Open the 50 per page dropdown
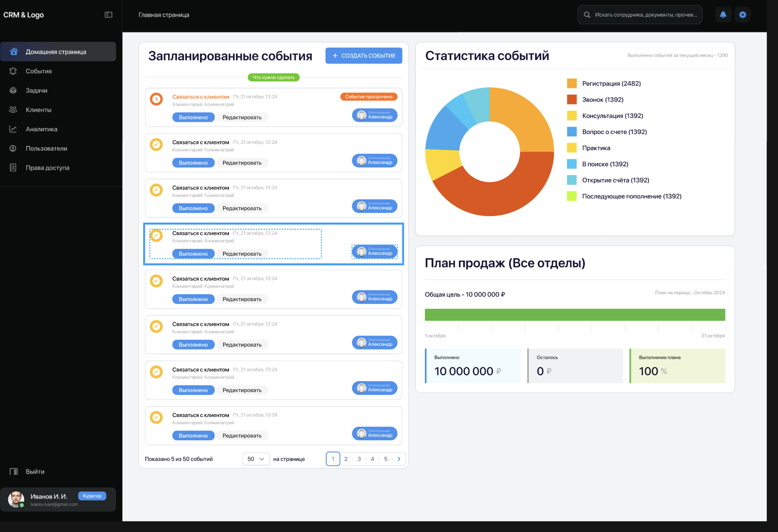This screenshot has height=532, width=778. pyautogui.click(x=256, y=459)
